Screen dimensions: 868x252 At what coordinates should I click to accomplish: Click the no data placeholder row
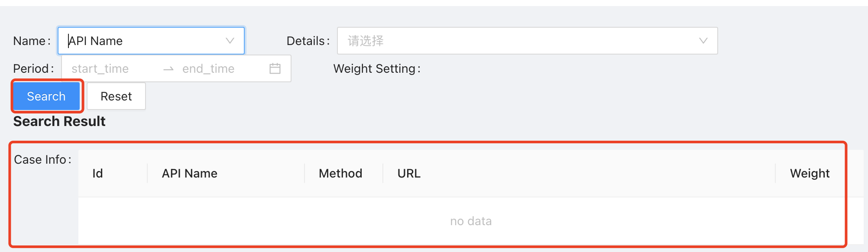pyautogui.click(x=471, y=221)
